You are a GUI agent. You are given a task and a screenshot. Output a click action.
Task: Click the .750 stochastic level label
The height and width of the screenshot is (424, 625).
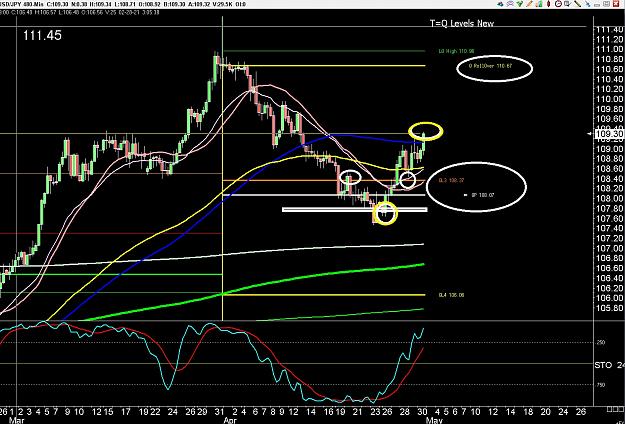(600, 385)
